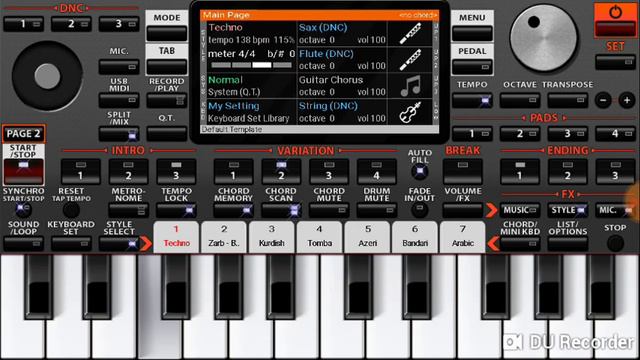
Task: Toggle the FX STYLE button
Action: pyautogui.click(x=567, y=210)
